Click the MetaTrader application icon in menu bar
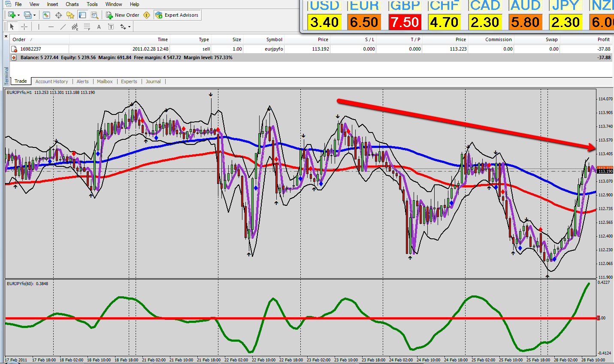The image size is (614, 364). [x=8, y=4]
